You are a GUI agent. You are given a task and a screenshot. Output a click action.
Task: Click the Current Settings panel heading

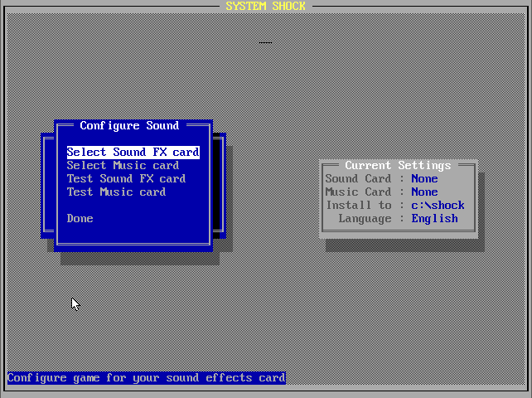tap(398, 166)
